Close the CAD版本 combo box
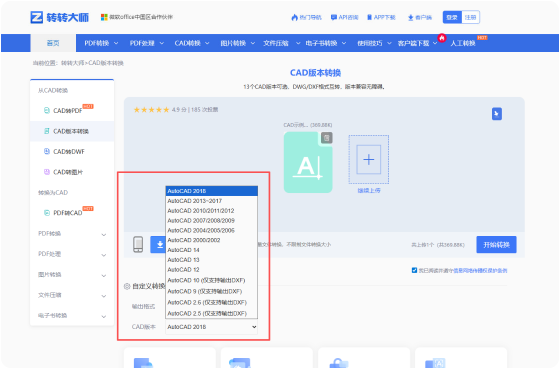Screen dimensions: 560x369 (211, 327)
